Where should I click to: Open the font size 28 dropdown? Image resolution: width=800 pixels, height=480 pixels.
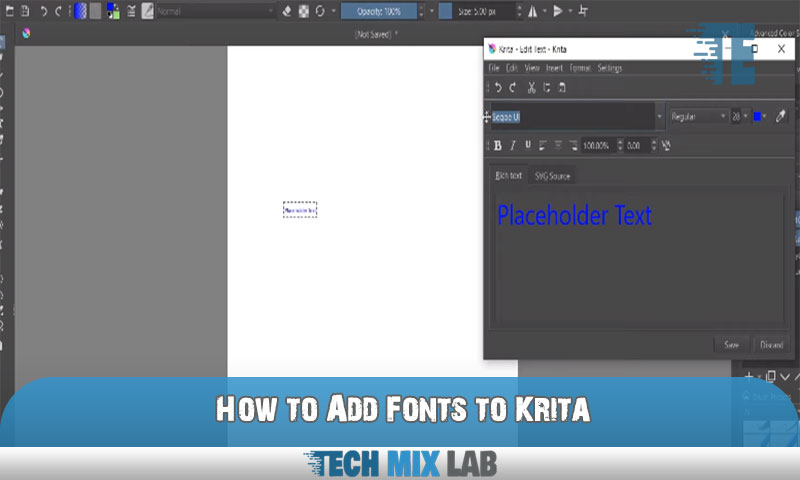tap(740, 116)
